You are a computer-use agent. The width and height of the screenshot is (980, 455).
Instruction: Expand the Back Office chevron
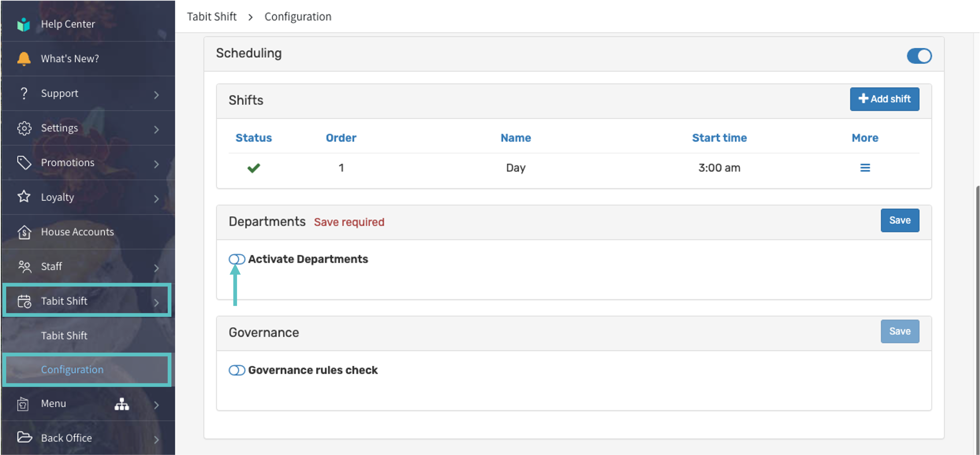[x=156, y=439]
